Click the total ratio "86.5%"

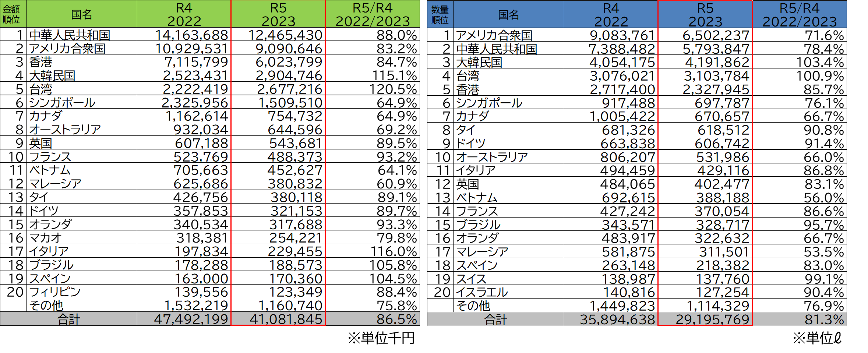tap(373, 319)
